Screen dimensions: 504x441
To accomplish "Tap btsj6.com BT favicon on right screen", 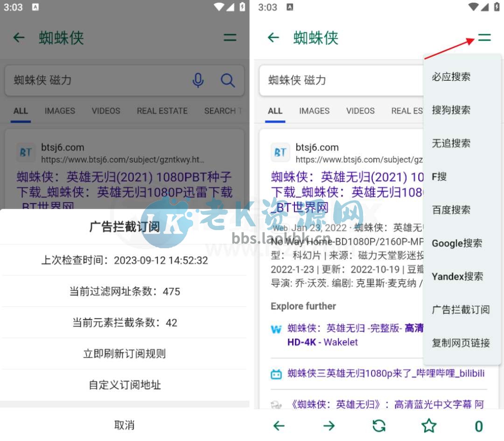I will coord(280,152).
